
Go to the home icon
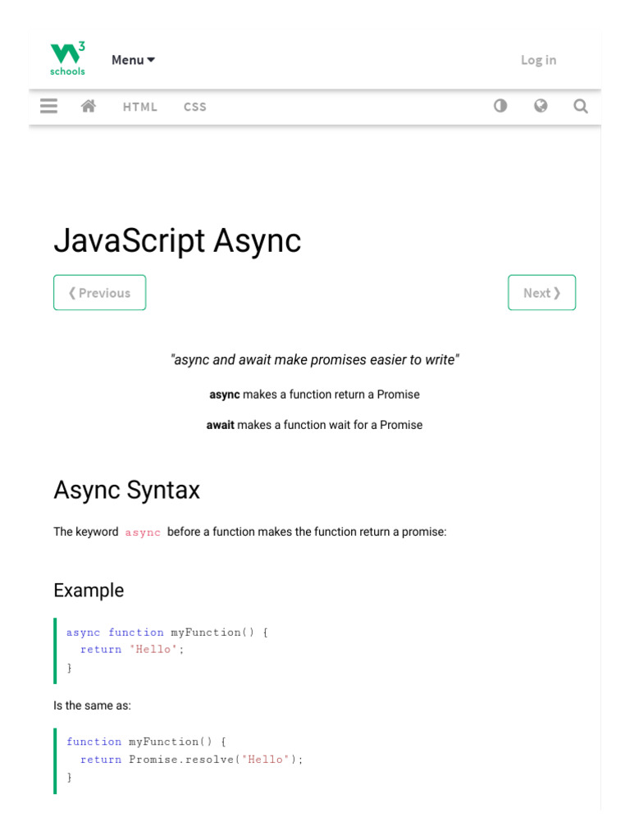[89, 106]
